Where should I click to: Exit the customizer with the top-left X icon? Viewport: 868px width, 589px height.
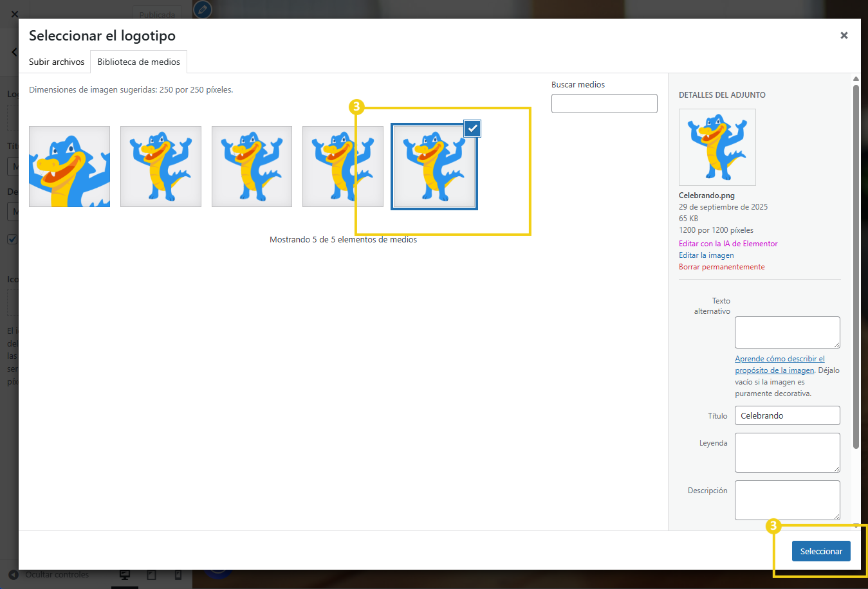14,14
